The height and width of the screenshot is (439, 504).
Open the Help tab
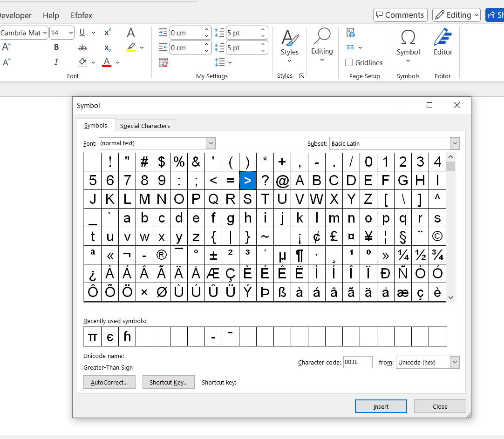51,15
